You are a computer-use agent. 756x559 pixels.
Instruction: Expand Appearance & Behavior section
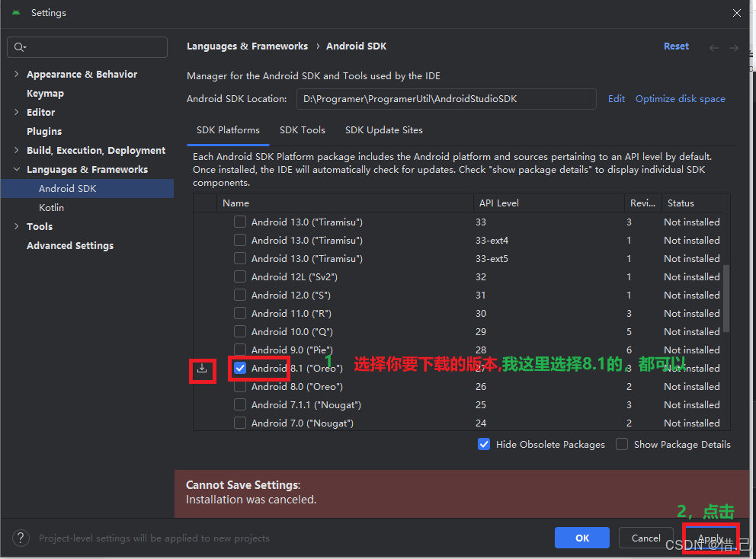click(x=17, y=74)
